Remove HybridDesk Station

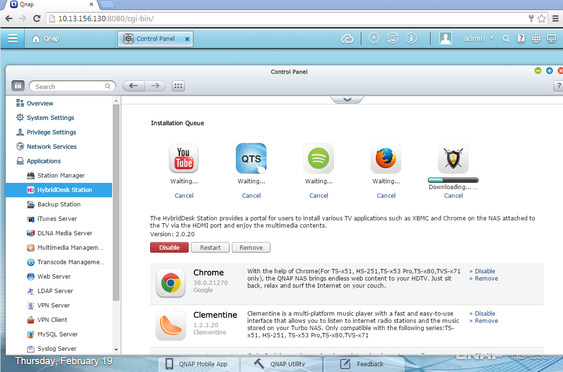[251, 247]
